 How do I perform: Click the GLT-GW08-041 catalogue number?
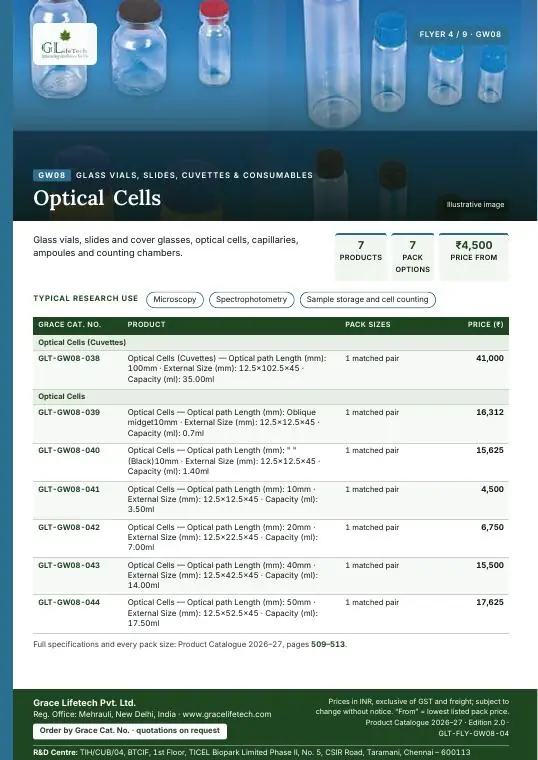pyautogui.click(x=69, y=489)
